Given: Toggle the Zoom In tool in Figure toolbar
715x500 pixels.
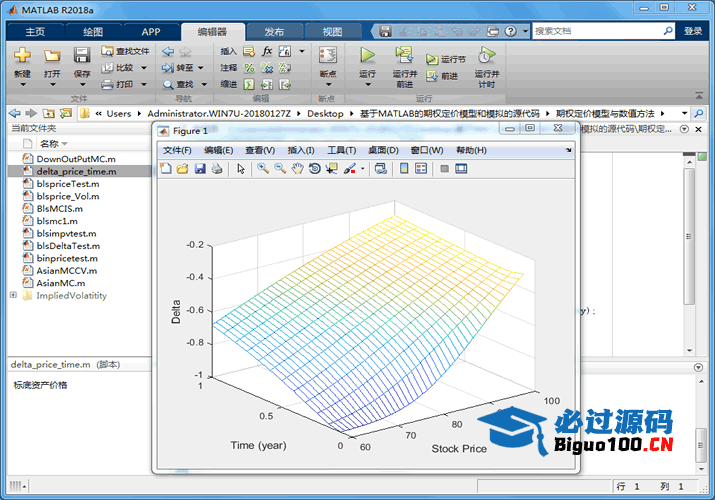Looking at the screenshot, I should (x=263, y=169).
